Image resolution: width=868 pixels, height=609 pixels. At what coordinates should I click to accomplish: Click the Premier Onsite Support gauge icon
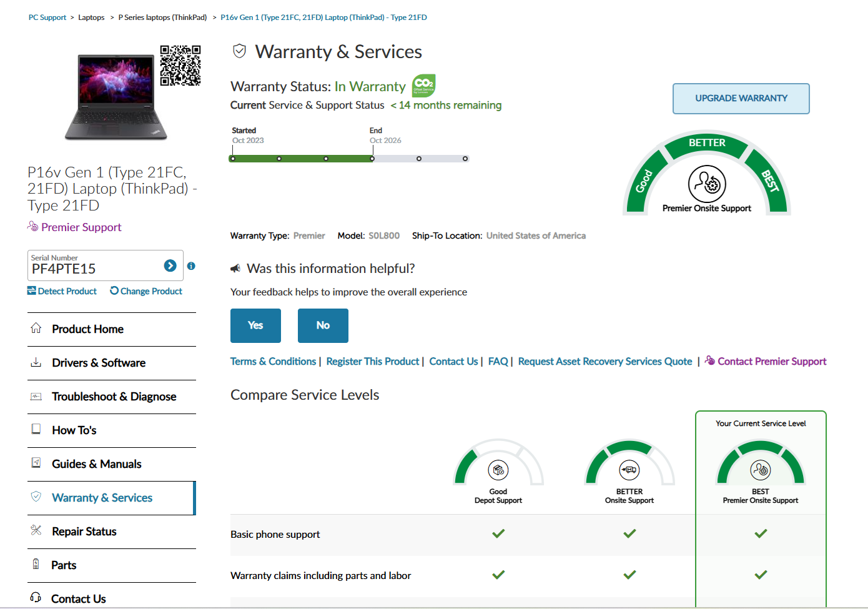[707, 184]
